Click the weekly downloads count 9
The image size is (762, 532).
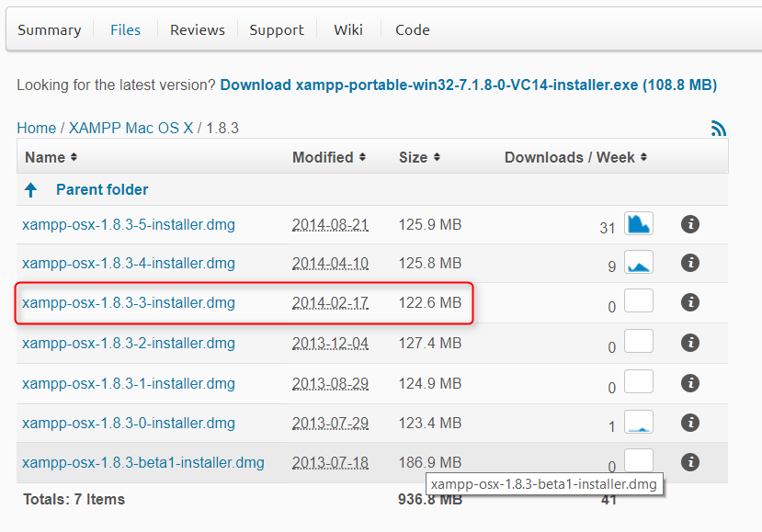pyautogui.click(x=612, y=266)
